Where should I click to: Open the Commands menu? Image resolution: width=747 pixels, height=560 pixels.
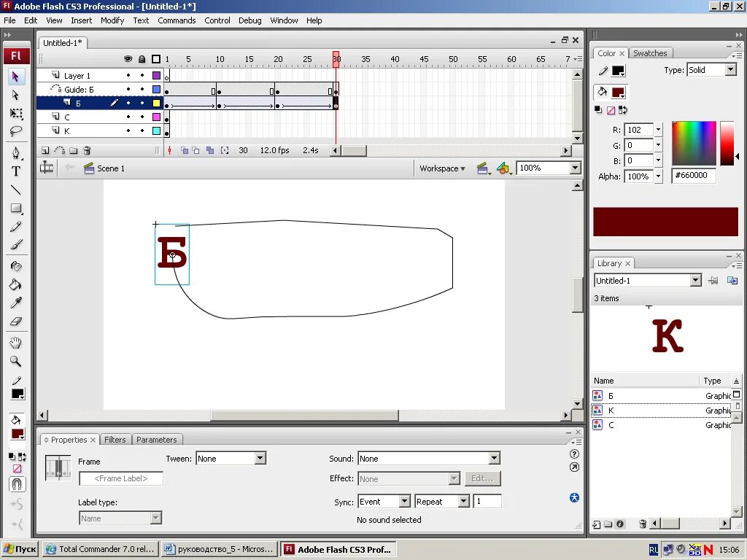point(177,20)
